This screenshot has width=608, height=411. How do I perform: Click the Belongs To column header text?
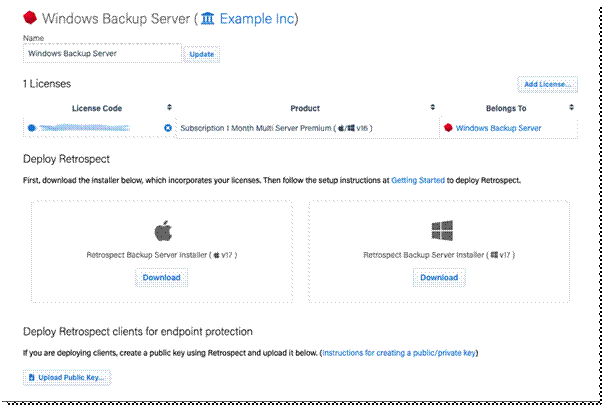tap(506, 108)
